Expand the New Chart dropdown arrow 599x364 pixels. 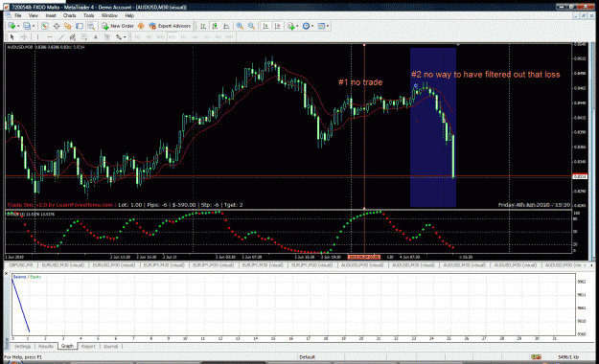(18, 26)
